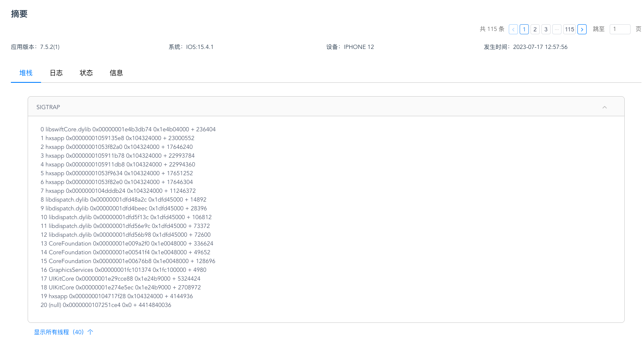This screenshot has width=644, height=340.
Task: Select stack frame 13 CoreFoundation line
Action: coord(127,243)
